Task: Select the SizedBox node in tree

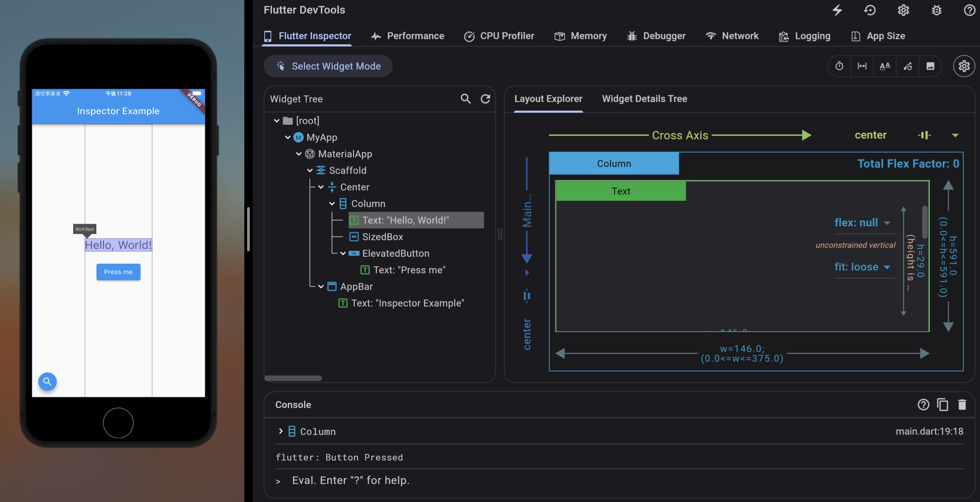Action: (x=382, y=237)
